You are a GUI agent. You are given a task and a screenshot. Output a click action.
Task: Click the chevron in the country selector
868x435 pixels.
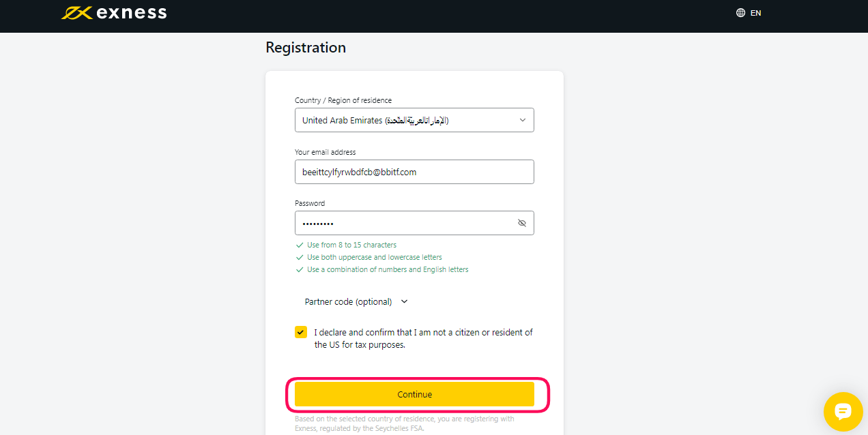pyautogui.click(x=523, y=120)
